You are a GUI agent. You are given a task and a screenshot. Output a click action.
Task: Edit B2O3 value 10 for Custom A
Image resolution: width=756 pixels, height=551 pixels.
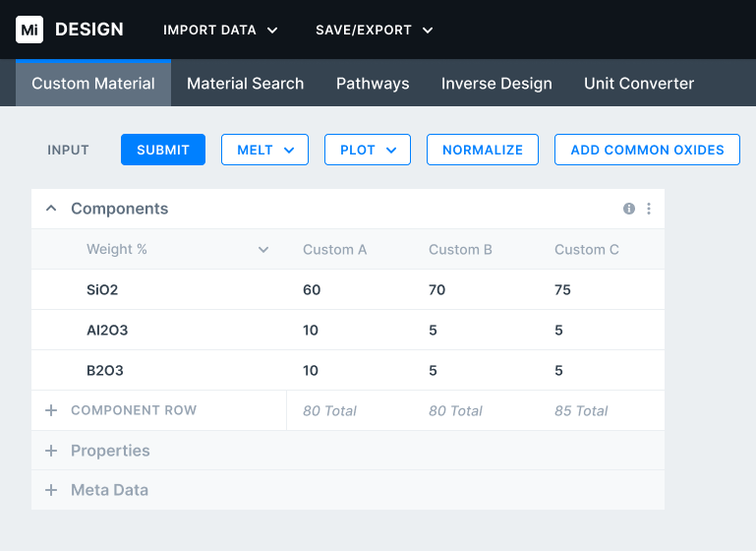click(311, 371)
